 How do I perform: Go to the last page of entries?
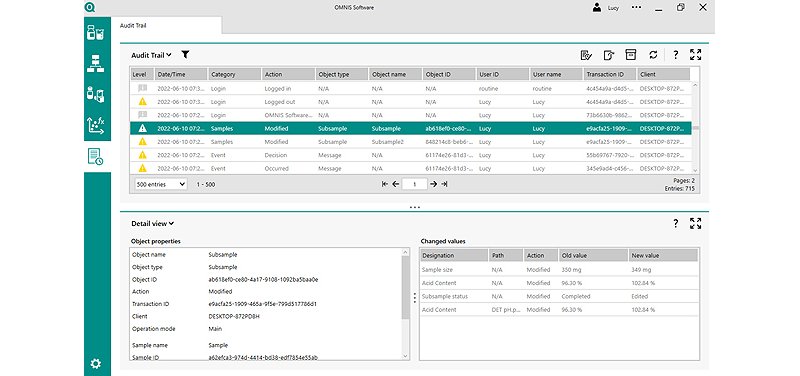444,184
